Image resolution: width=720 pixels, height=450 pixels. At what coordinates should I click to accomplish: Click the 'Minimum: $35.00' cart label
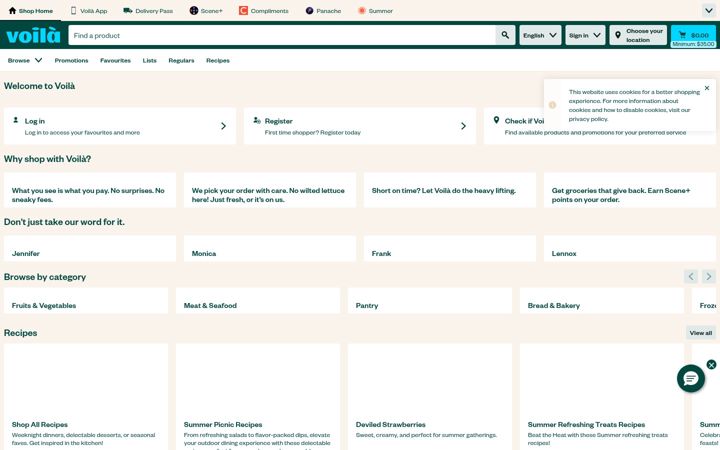(693, 44)
